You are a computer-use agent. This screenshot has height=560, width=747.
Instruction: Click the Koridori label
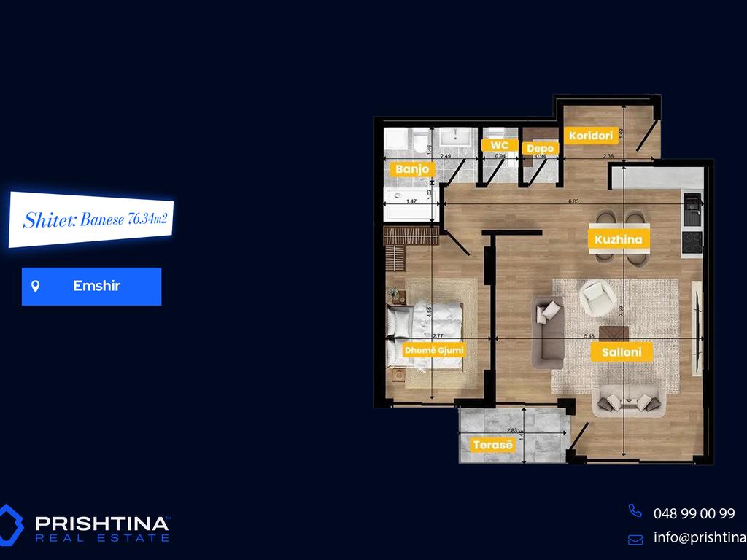(x=589, y=136)
